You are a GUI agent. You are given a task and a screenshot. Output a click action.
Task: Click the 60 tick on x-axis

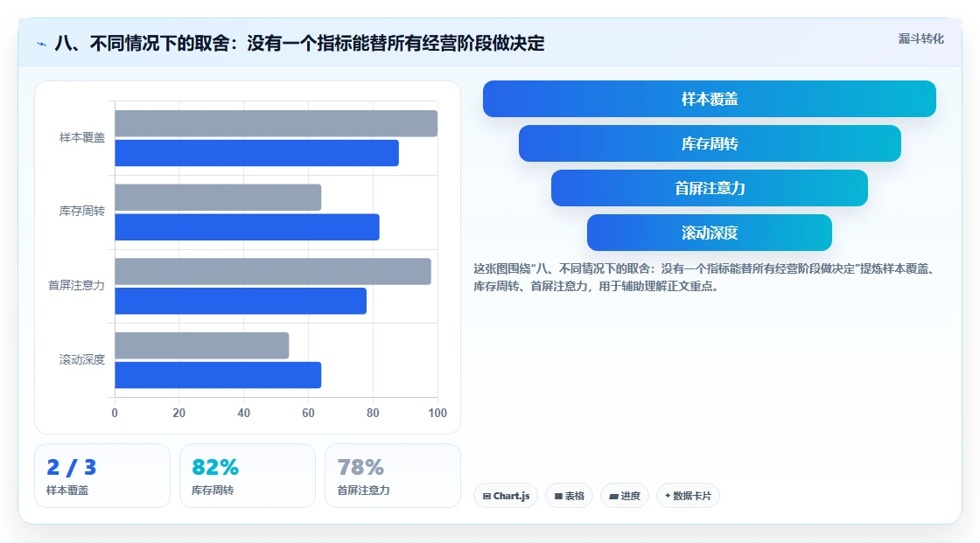(x=308, y=413)
